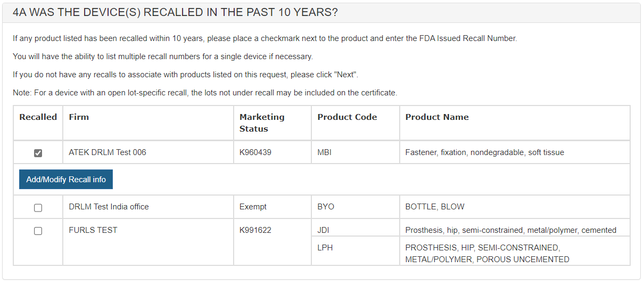Click marketing status K991622
The height and width of the screenshot is (284, 644).
[x=255, y=230]
